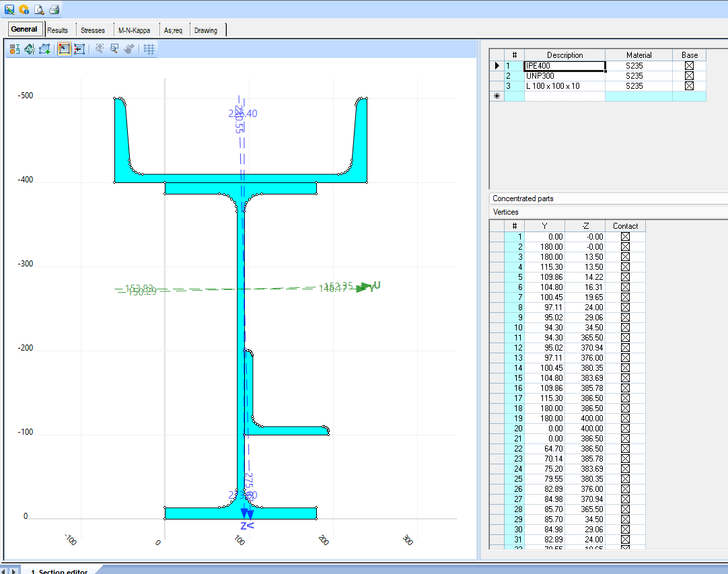
Task: Select the General tab
Action: [24, 29]
